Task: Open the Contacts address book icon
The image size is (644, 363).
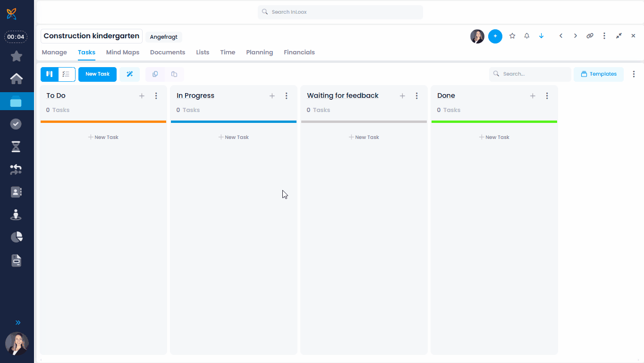Action: (16, 192)
